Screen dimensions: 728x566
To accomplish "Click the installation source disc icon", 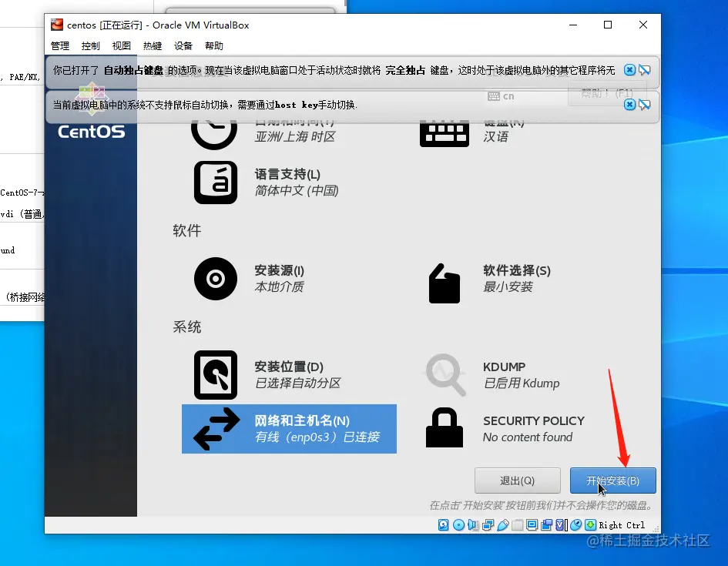I will pyautogui.click(x=216, y=279).
